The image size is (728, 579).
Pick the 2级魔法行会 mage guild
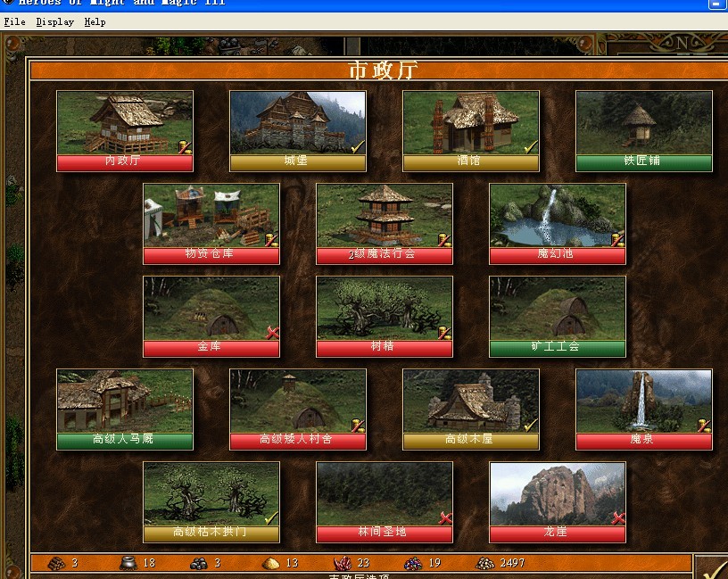(x=385, y=224)
